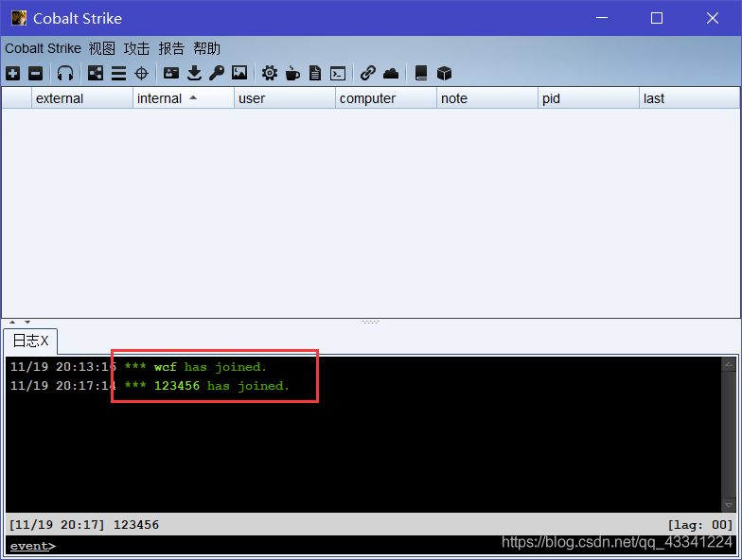Screen dimensions: 742x560
Task: Open manage web server cloud icon
Action: (391, 74)
